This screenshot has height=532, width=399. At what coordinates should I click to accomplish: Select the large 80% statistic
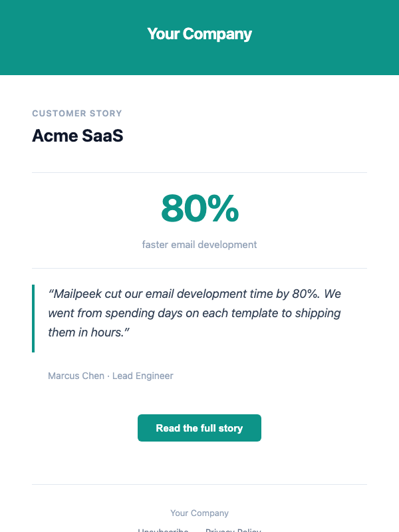(x=199, y=209)
